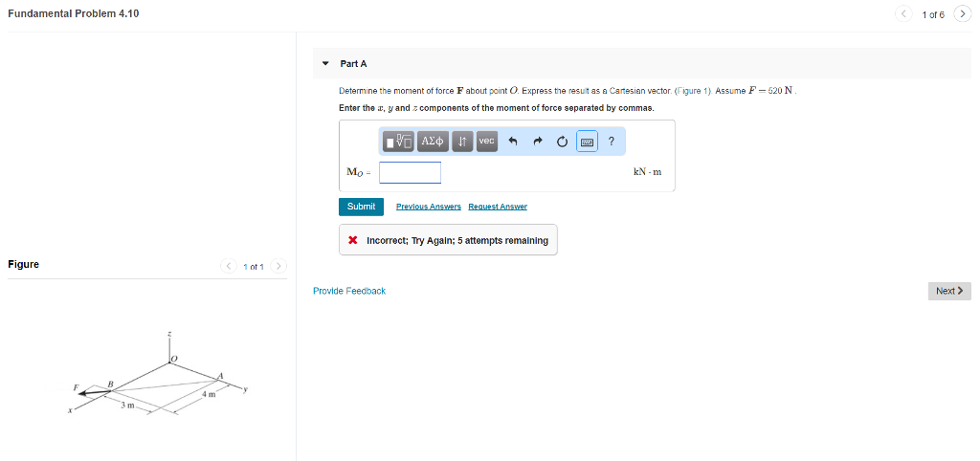Show the keyboard shortcuts icon
The height and width of the screenshot is (461, 980).
587,142
